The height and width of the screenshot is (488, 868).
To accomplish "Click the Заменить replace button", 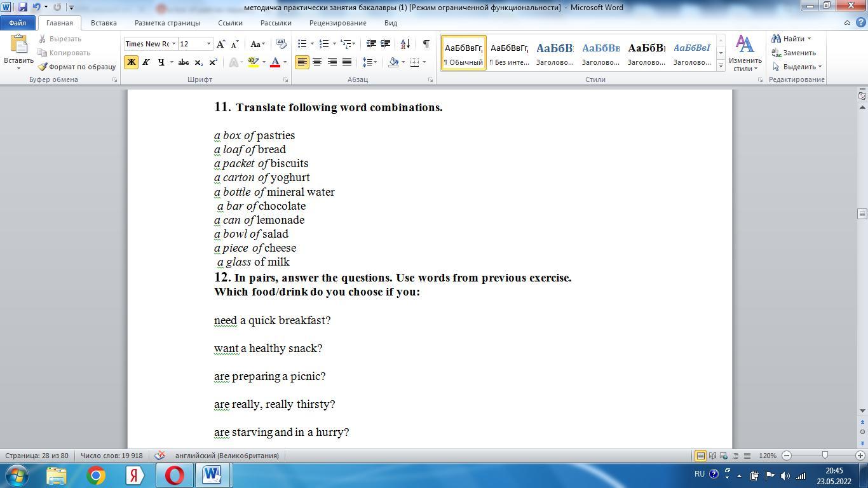I will [x=794, y=53].
